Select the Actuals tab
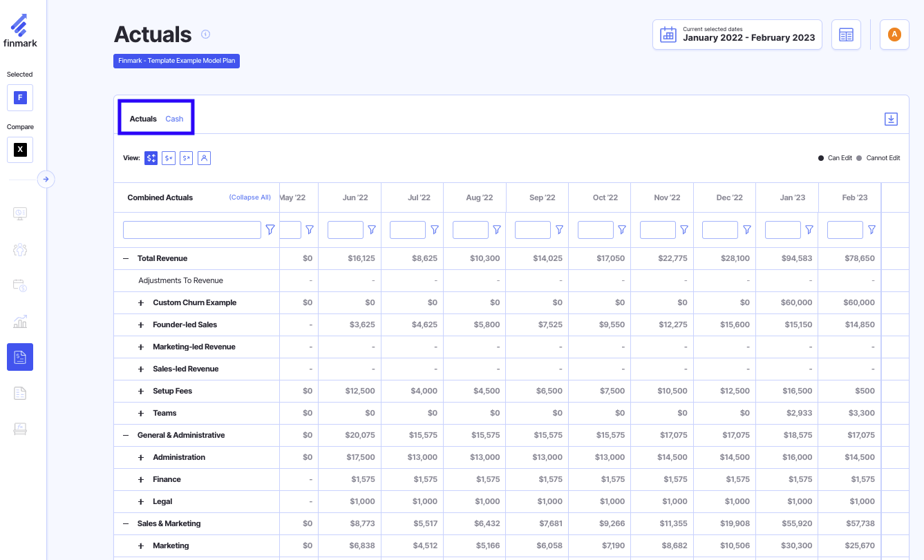This screenshot has height=560, width=924. click(143, 119)
